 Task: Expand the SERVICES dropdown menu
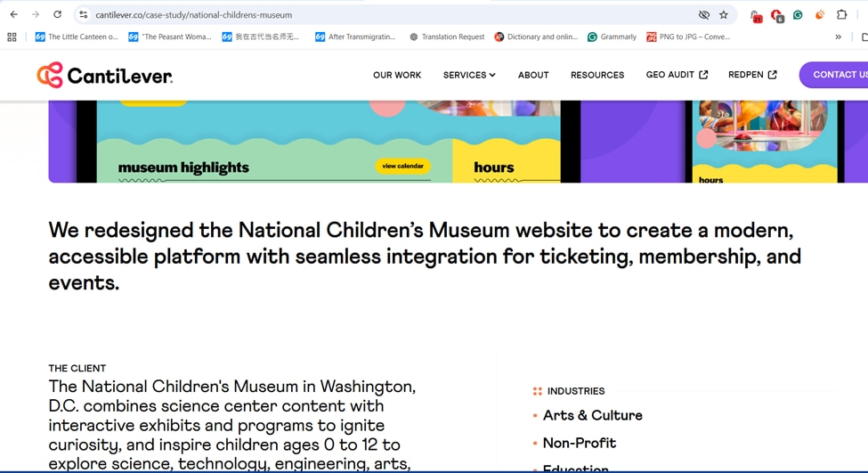click(x=469, y=75)
